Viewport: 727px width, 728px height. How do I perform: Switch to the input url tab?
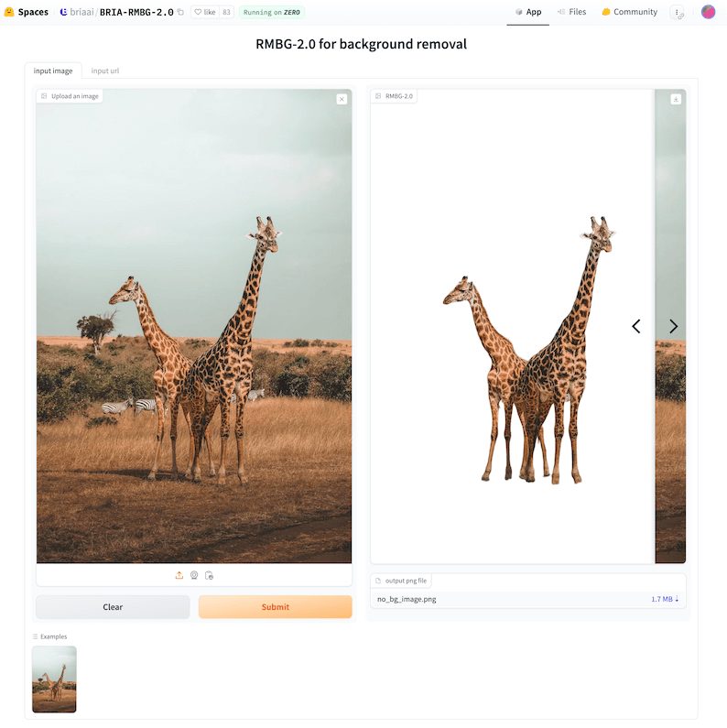tap(105, 71)
